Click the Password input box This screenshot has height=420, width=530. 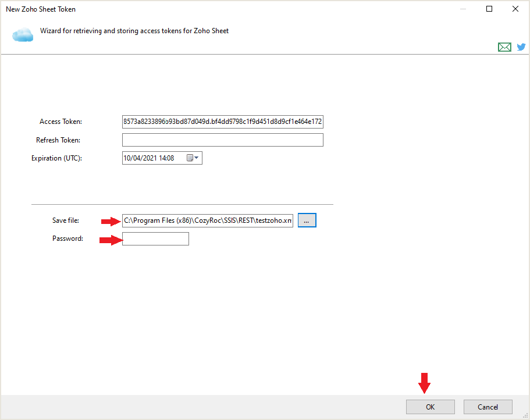click(155, 239)
